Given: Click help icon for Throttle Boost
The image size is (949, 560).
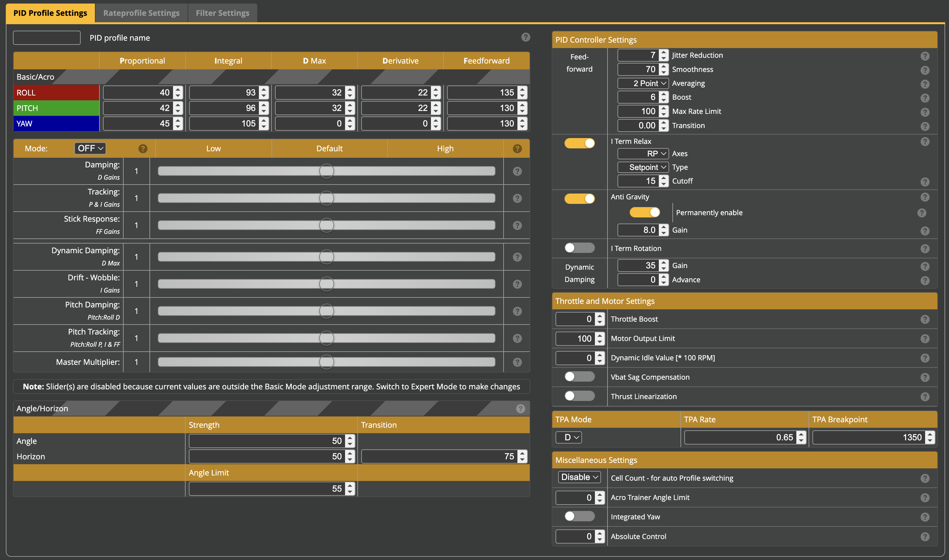Looking at the screenshot, I should pos(924,319).
